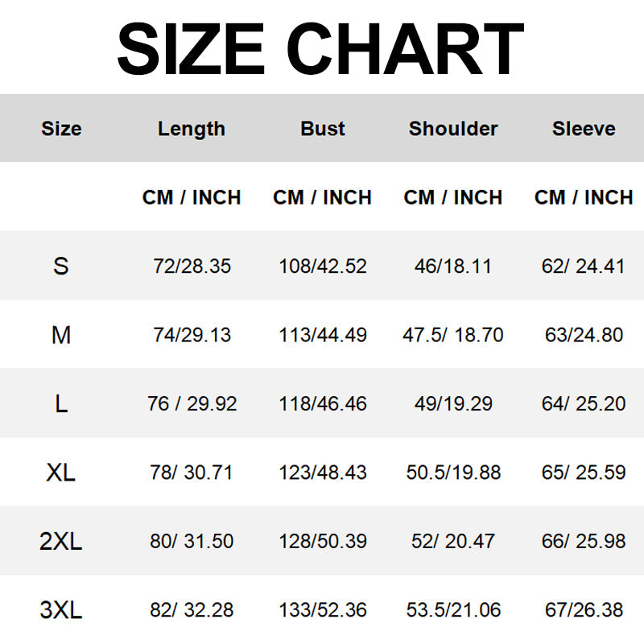This screenshot has height=644, width=644.
Task: Click the 128/50.39 bust value
Action: click(323, 542)
